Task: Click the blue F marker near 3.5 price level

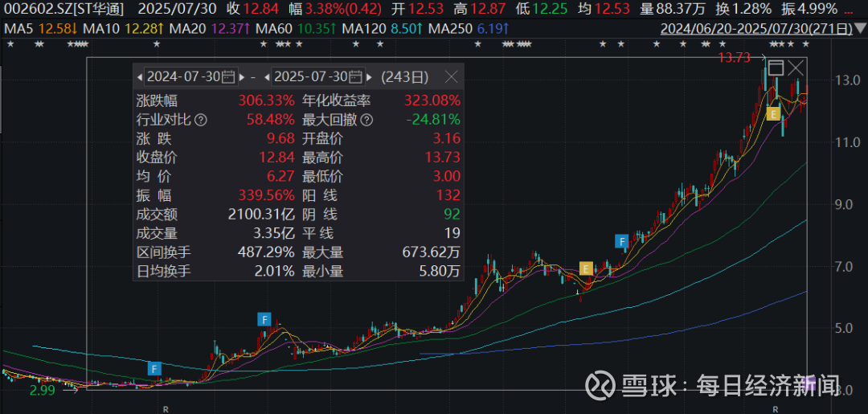Action: (155, 368)
